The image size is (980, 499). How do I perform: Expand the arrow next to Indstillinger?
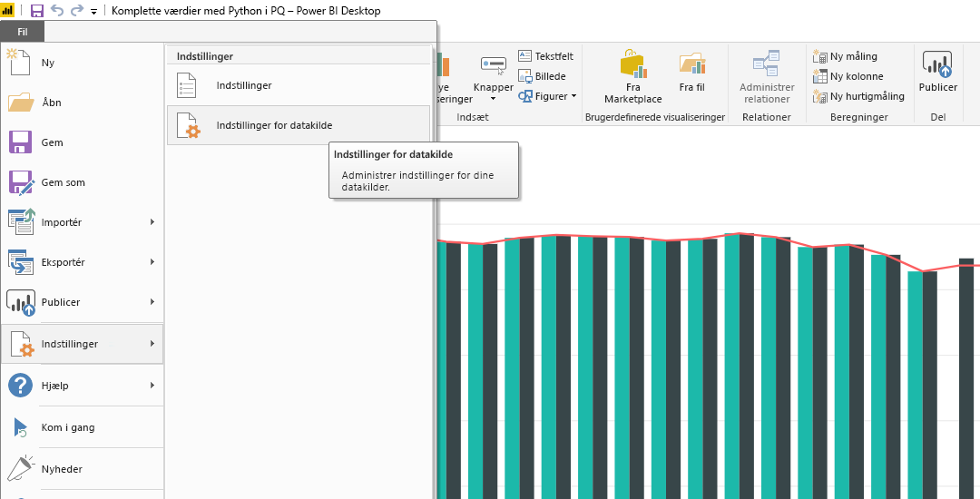click(x=152, y=343)
